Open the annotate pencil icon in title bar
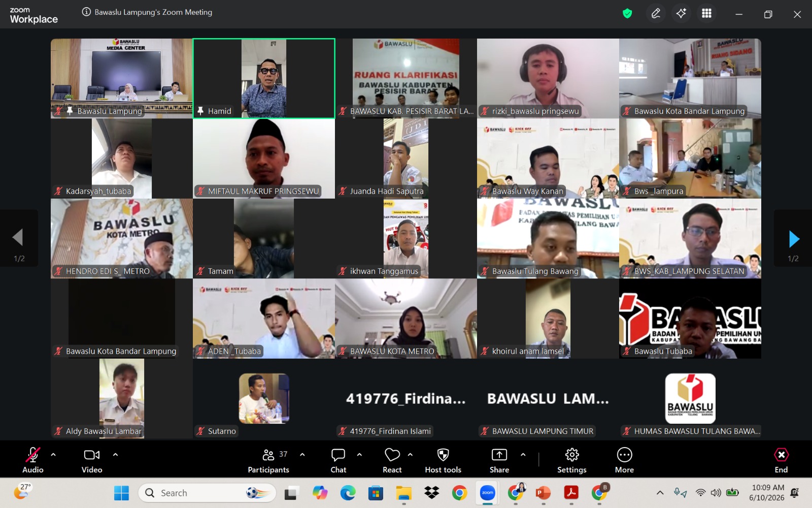The width and height of the screenshot is (812, 508). pos(656,14)
